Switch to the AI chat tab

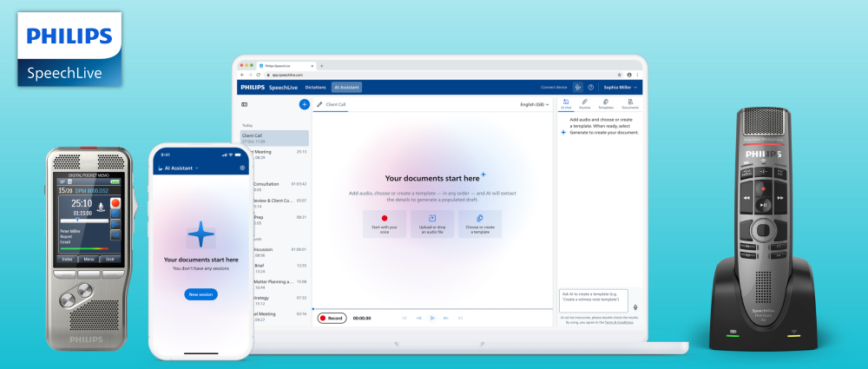[x=566, y=104]
